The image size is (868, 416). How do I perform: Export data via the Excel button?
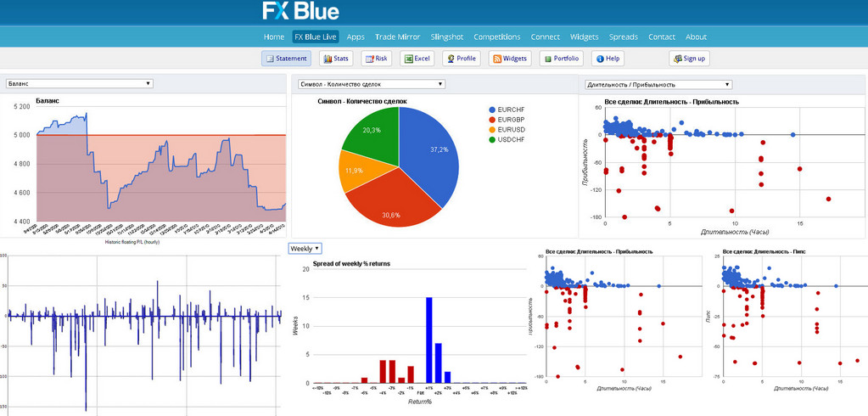click(417, 59)
